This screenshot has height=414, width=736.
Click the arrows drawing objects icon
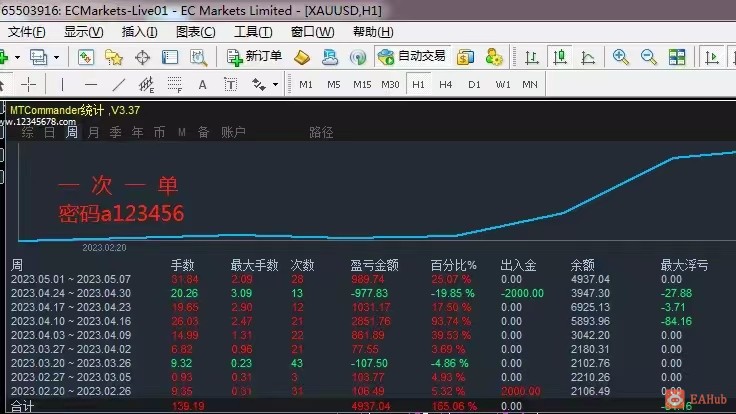pyautogui.click(x=259, y=84)
